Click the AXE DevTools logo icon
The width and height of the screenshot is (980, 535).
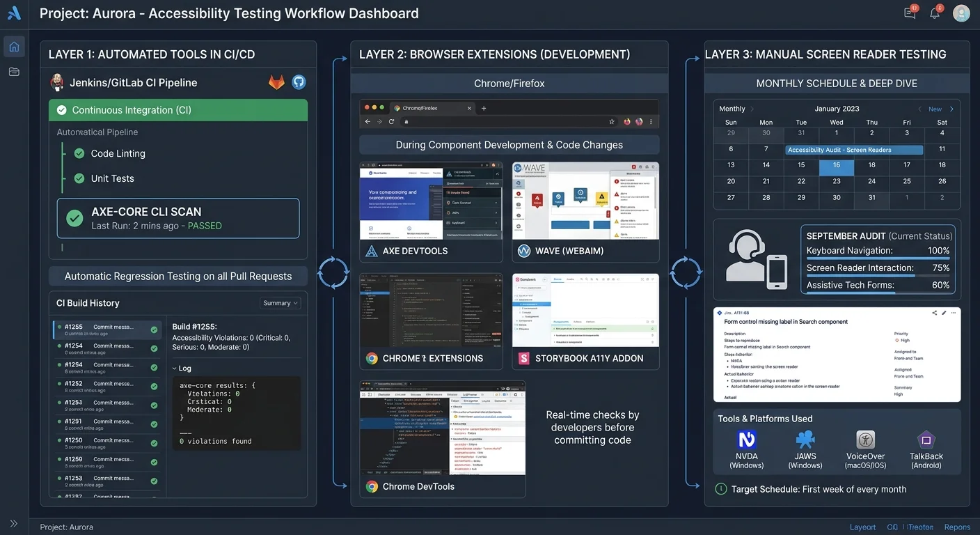click(372, 251)
